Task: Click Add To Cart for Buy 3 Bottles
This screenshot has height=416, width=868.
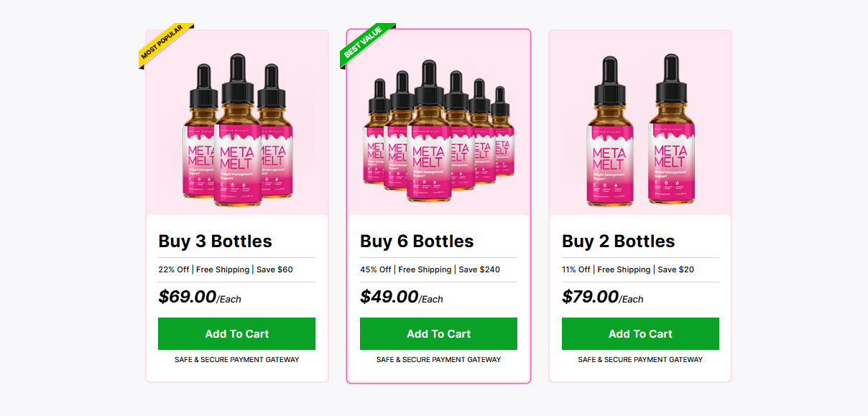Action: (237, 333)
